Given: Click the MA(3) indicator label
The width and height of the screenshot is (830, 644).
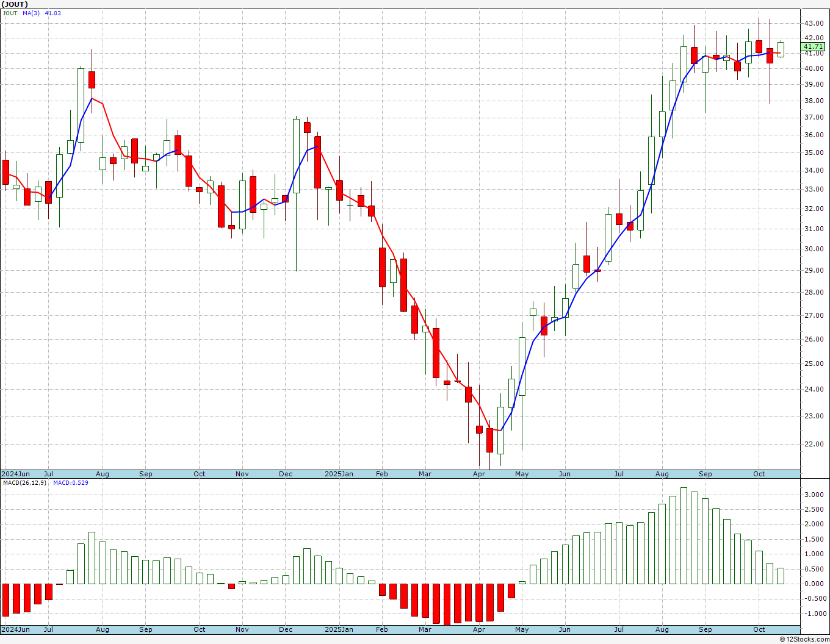Looking at the screenshot, I should click(32, 13).
